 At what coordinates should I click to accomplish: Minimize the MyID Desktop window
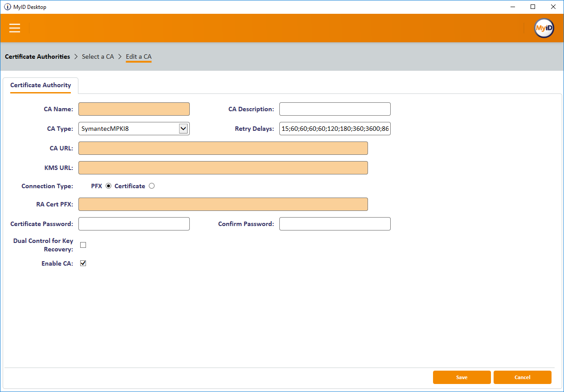(x=512, y=7)
